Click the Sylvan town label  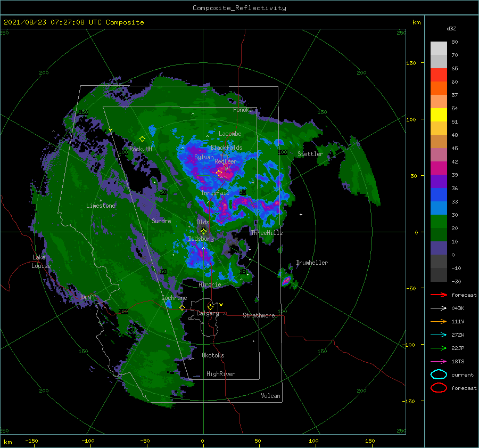click(204, 157)
